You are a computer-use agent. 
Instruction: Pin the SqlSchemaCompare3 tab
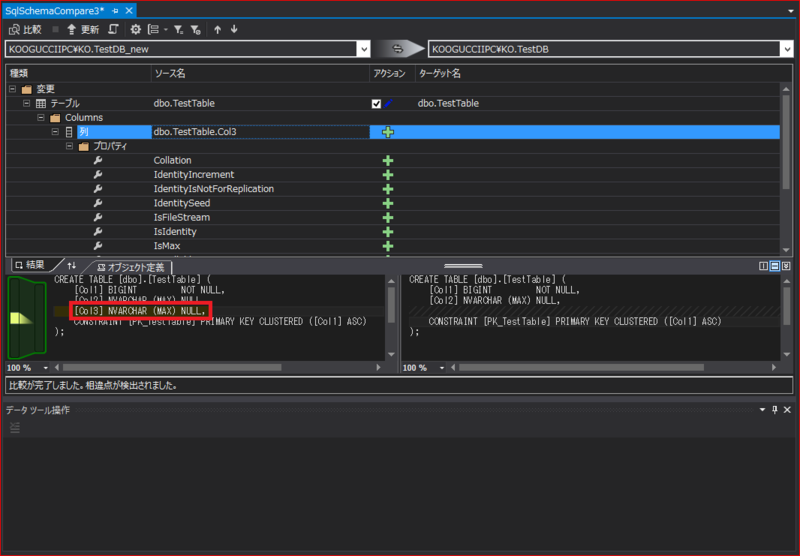click(x=115, y=11)
